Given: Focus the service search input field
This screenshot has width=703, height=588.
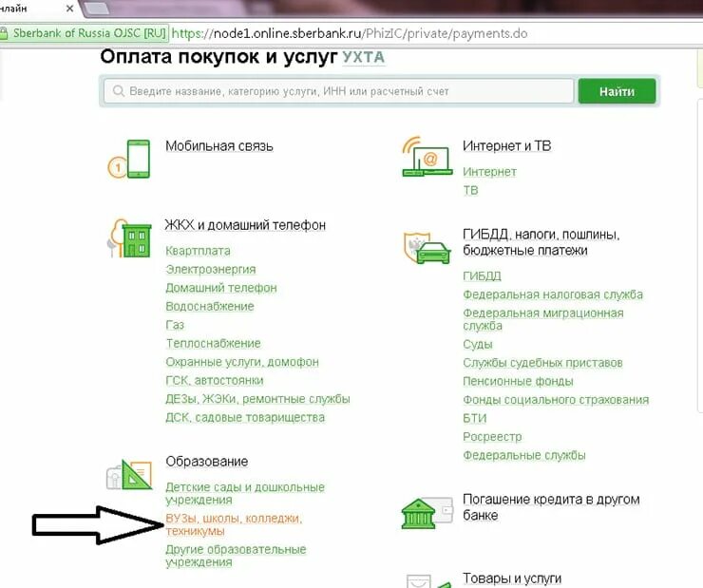Looking at the screenshot, I should tap(338, 91).
